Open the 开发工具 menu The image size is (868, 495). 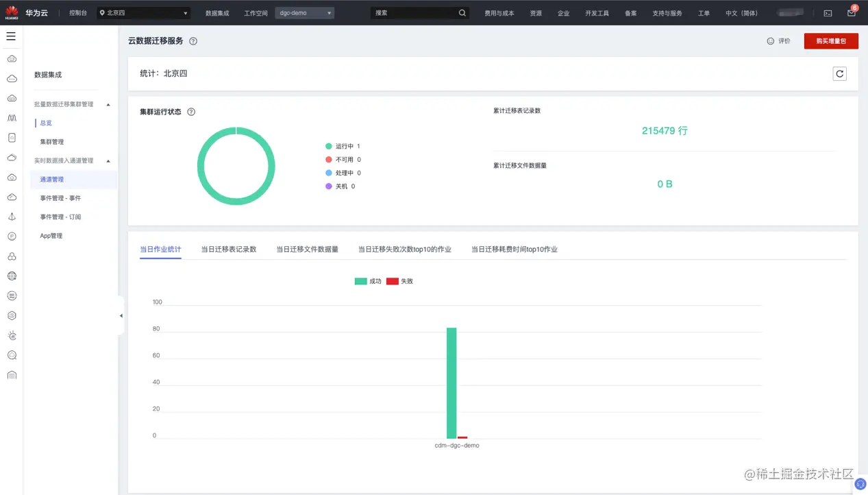[597, 13]
